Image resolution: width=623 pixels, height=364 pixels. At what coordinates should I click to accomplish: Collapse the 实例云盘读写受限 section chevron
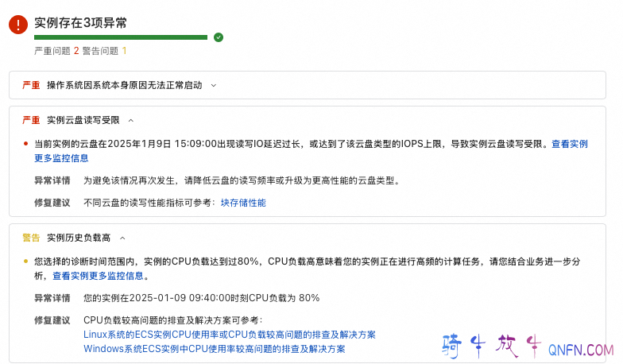coord(131,120)
